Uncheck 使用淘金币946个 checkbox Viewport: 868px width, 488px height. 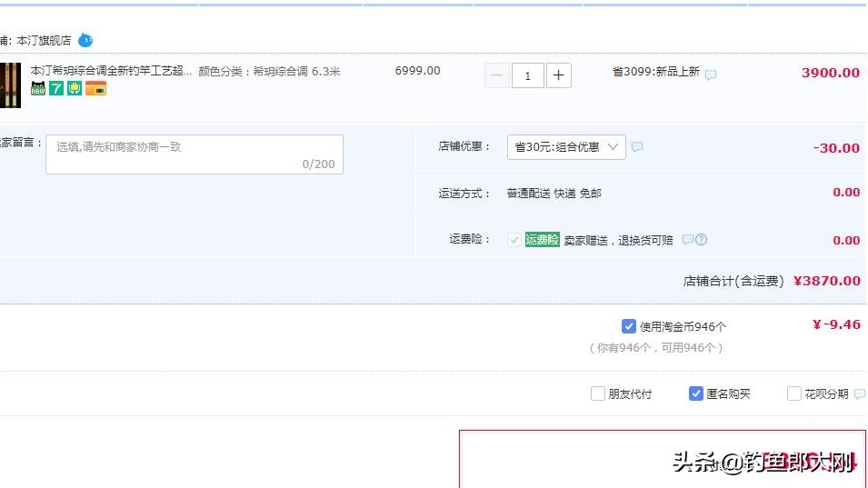click(x=628, y=326)
